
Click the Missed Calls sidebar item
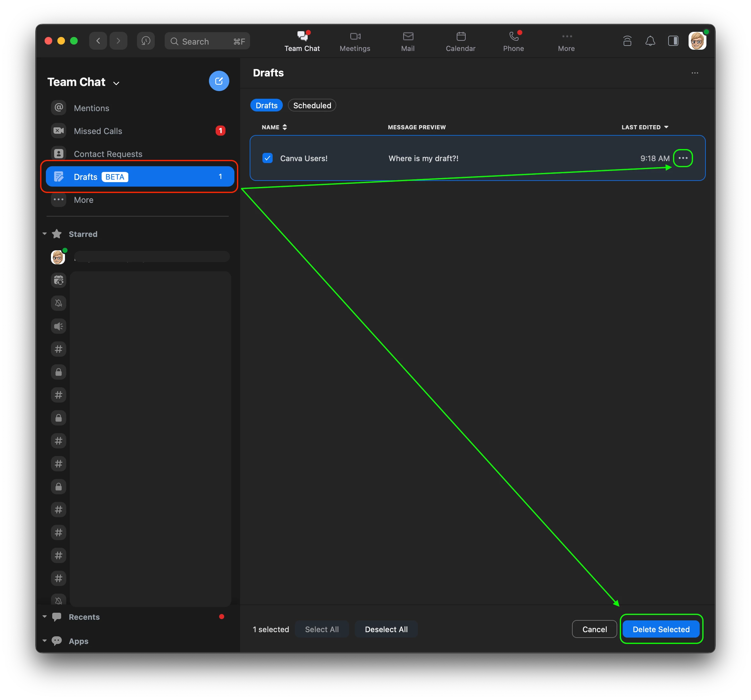click(x=98, y=131)
